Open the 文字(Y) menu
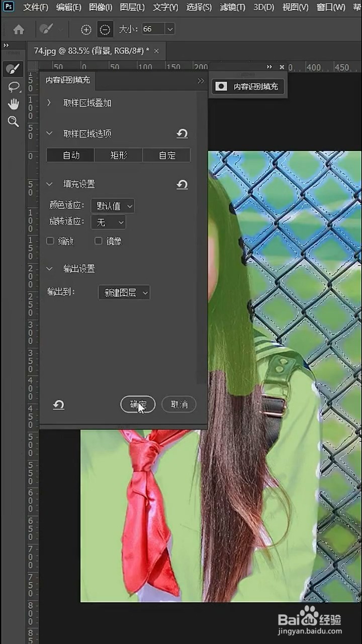Image resolution: width=362 pixels, height=644 pixels. [x=165, y=7]
